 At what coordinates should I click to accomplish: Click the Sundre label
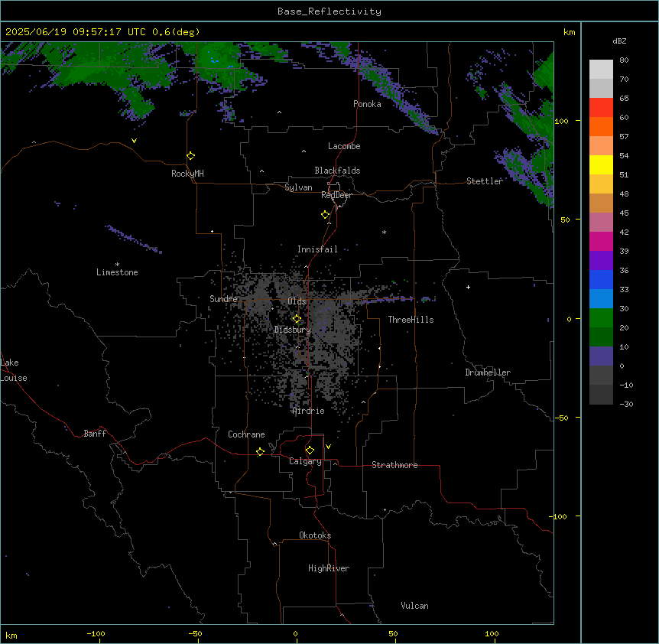point(223,299)
